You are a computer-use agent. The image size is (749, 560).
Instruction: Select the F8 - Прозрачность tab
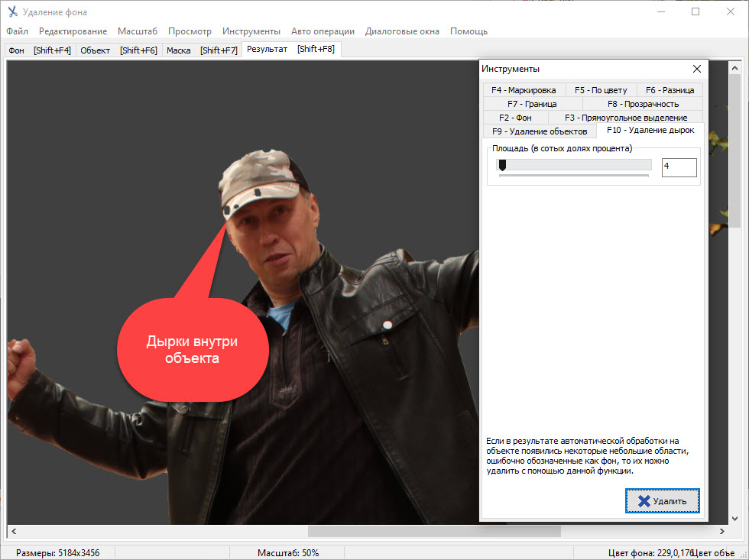point(642,104)
